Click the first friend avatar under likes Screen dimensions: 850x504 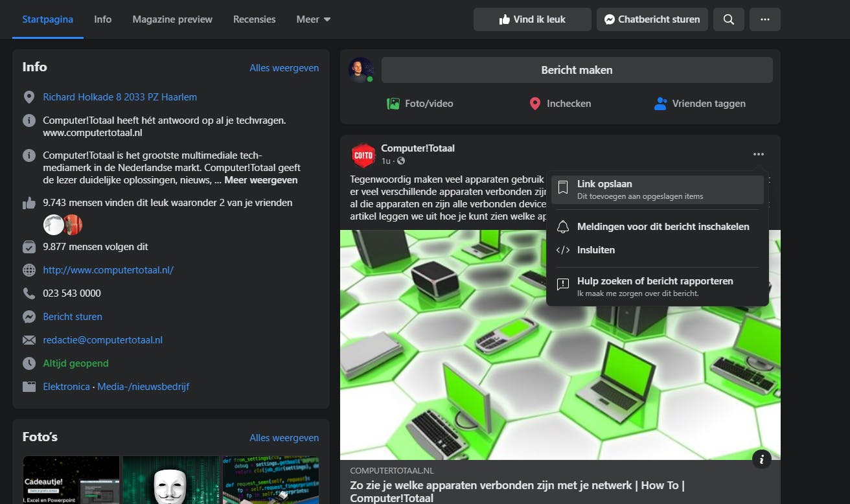pyautogui.click(x=54, y=225)
